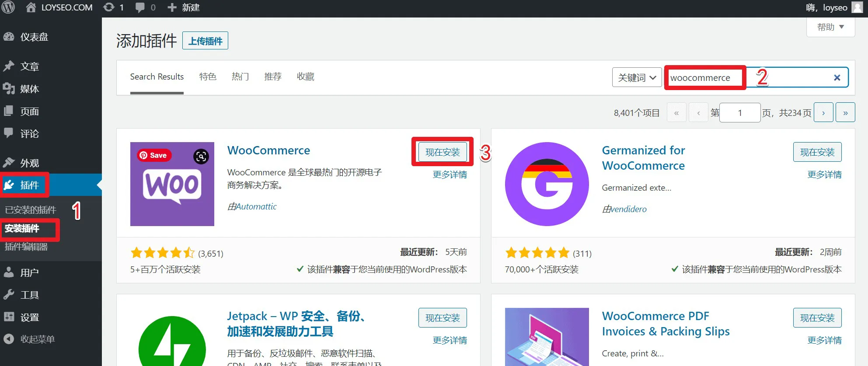
Task: Click the plugin search field with woocommerce
Action: point(756,77)
